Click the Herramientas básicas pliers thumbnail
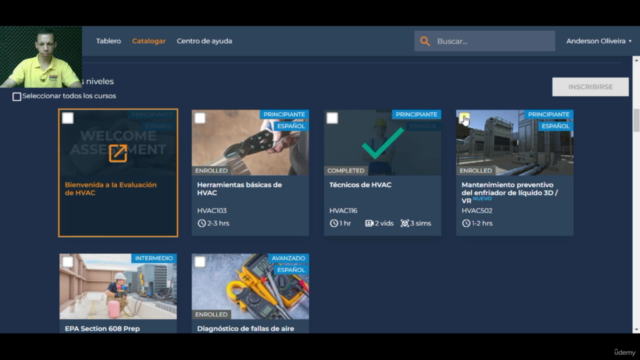The image size is (640, 360). coord(250,142)
